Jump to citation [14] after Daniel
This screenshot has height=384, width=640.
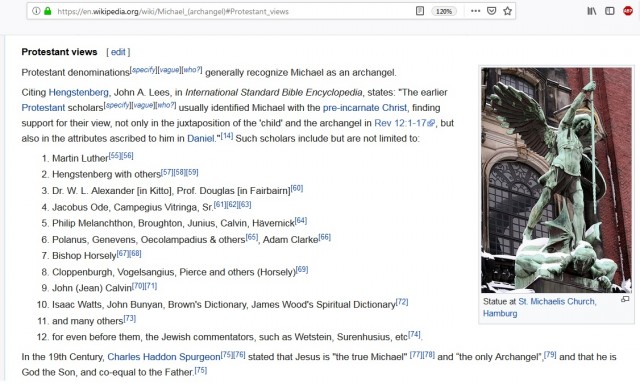coord(227,135)
